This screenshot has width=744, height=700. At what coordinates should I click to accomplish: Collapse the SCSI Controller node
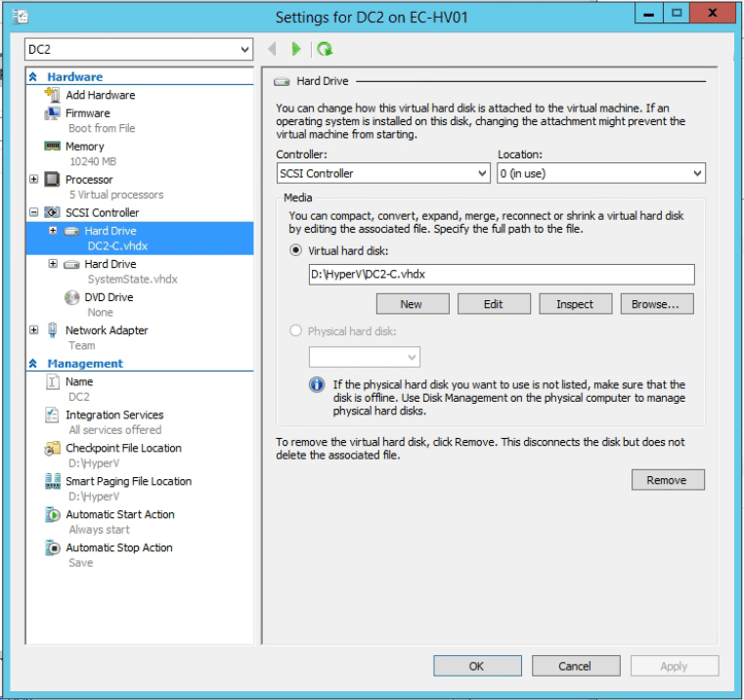pos(34,213)
